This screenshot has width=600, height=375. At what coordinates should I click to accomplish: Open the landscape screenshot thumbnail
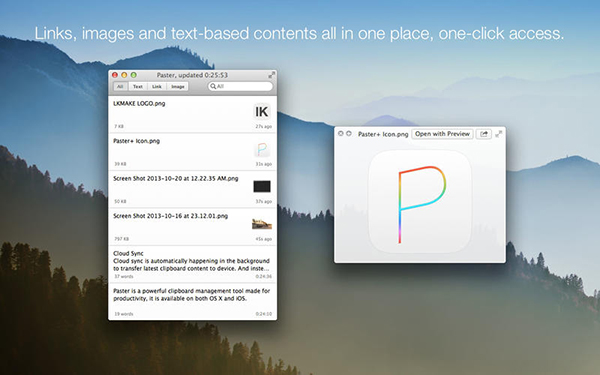click(262, 224)
